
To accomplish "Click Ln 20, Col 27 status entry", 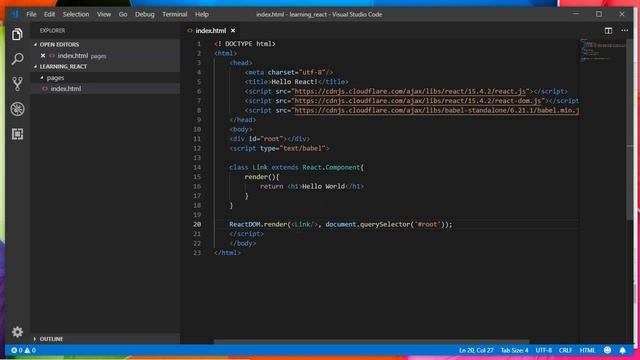I will tap(476, 350).
